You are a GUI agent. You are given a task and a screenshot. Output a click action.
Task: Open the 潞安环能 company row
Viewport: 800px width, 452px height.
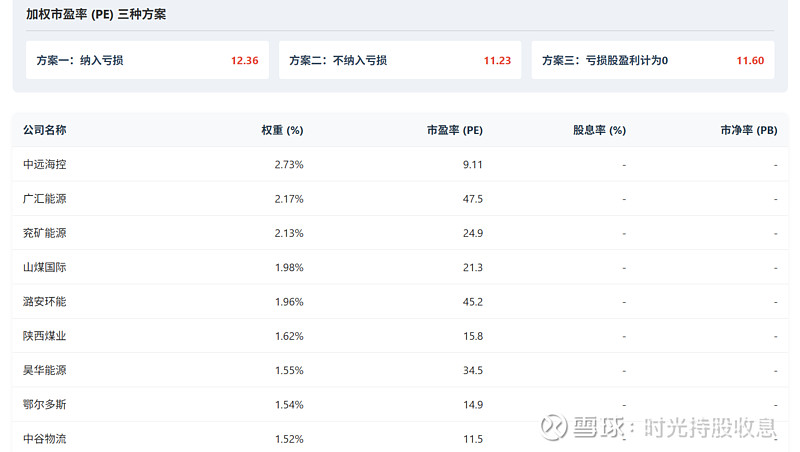pyautogui.click(x=401, y=302)
